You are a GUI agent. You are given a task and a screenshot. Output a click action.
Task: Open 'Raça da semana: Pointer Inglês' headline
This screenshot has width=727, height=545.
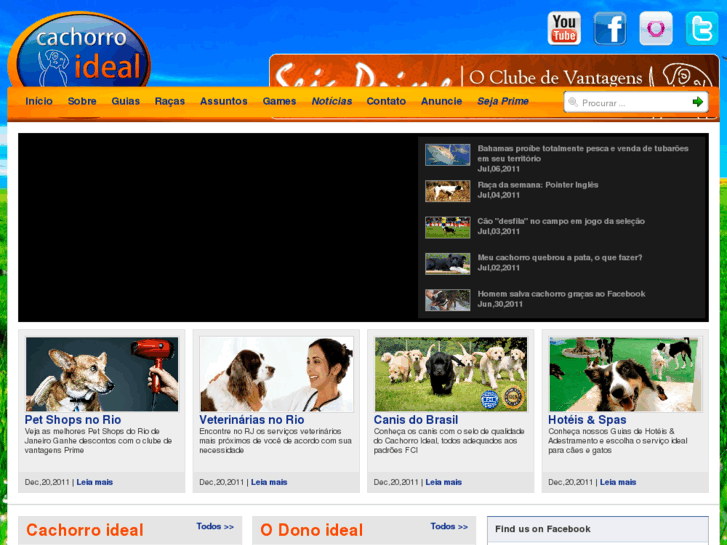(538, 185)
